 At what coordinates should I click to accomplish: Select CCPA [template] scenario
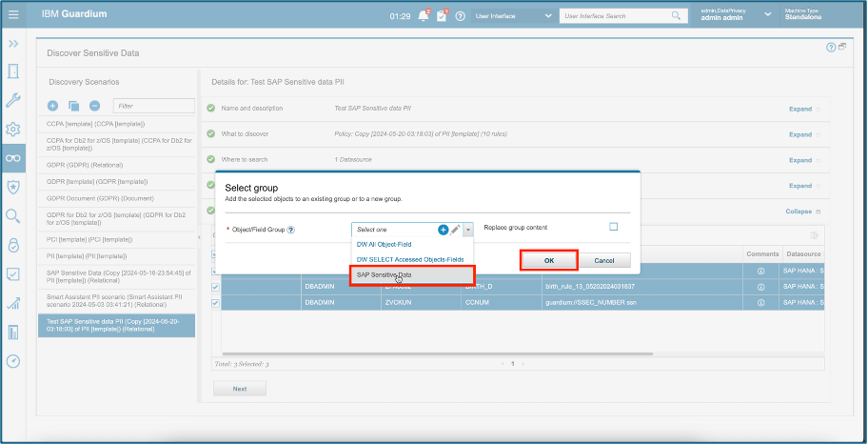click(116, 124)
